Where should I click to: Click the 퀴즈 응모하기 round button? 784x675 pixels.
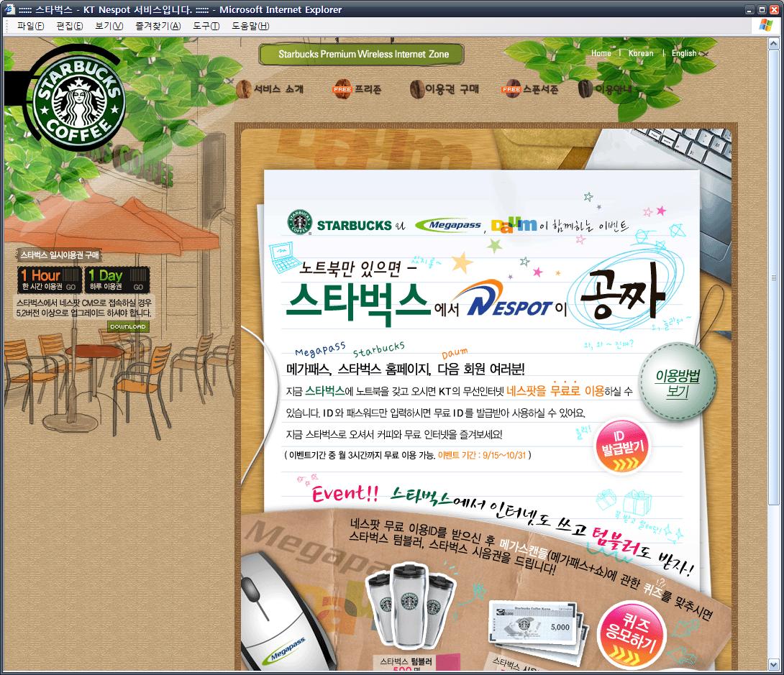[x=632, y=635]
